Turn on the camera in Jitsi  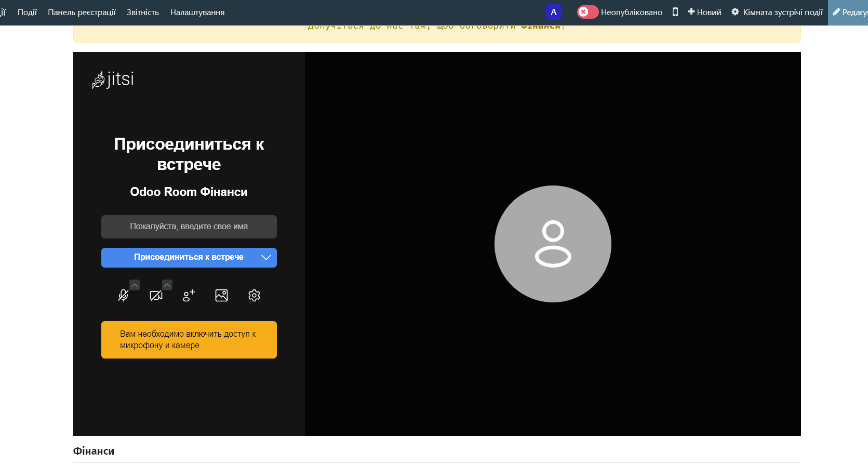[156, 296]
